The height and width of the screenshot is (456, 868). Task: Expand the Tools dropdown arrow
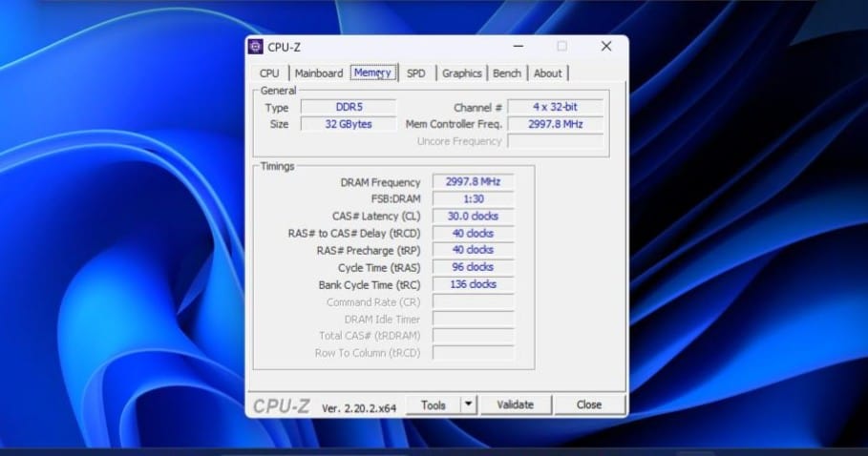coord(468,405)
